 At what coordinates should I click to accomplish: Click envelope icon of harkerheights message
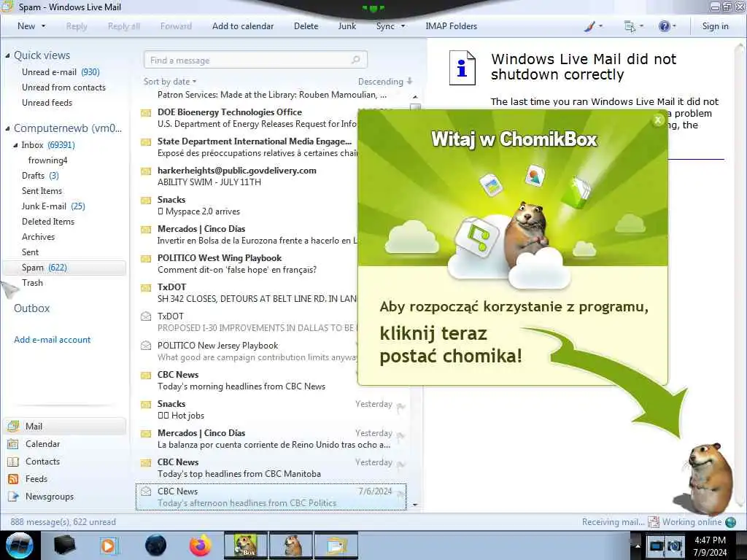click(146, 171)
